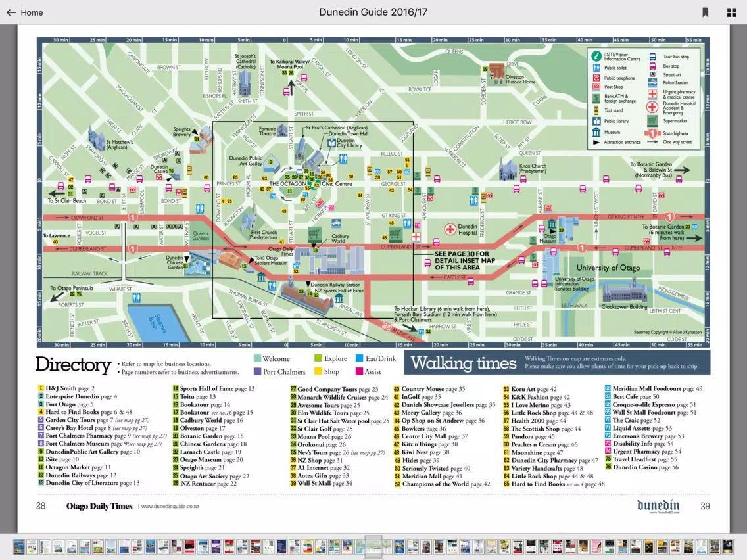Tap the Urgent pharmacy legend icon

[x=653, y=94]
